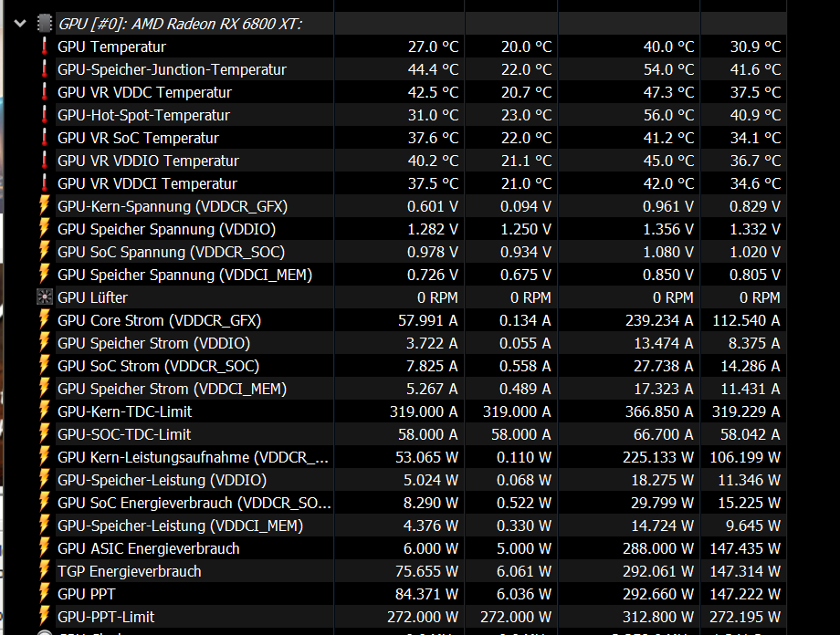
Task: Click lightning icon of GPU SoC Spannung row
Action: point(45,252)
